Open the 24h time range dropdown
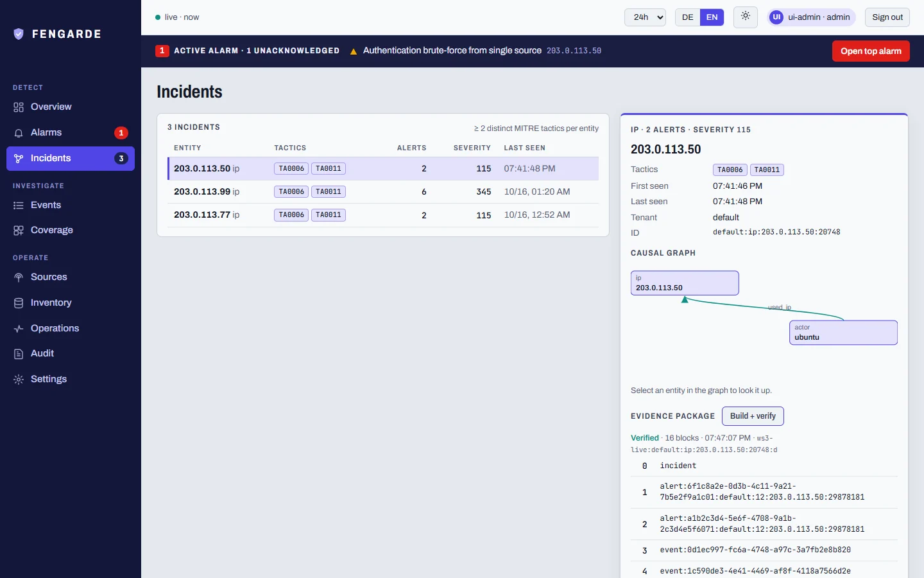This screenshot has width=924, height=578. tap(645, 17)
